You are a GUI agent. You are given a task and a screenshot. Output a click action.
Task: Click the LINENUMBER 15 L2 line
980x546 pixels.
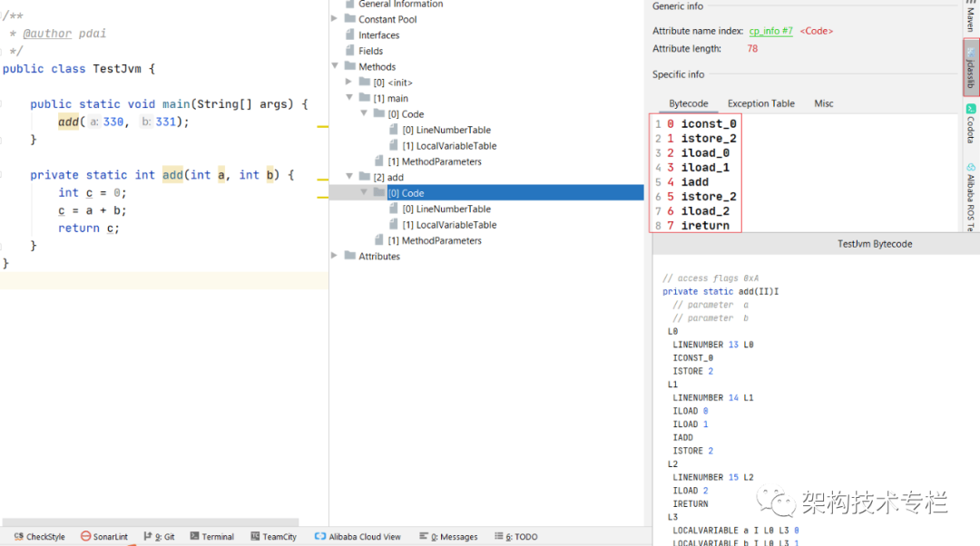(x=712, y=477)
